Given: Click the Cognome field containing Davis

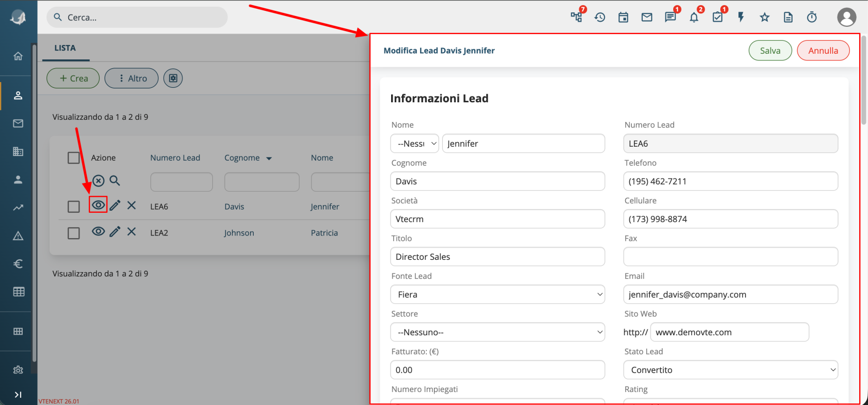Looking at the screenshot, I should click(498, 181).
